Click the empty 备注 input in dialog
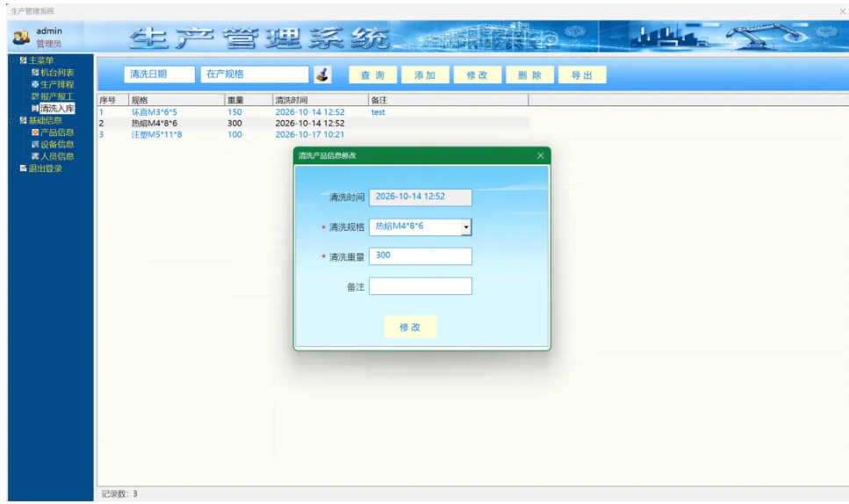 click(421, 286)
